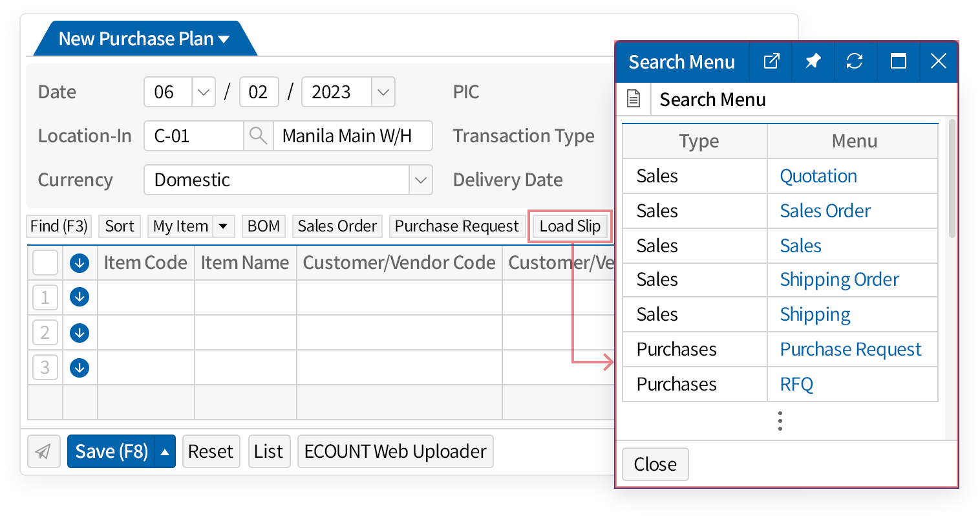This screenshot has width=980, height=516.
Task: Open the New Purchase Plan tab menu
Action: tap(224, 39)
